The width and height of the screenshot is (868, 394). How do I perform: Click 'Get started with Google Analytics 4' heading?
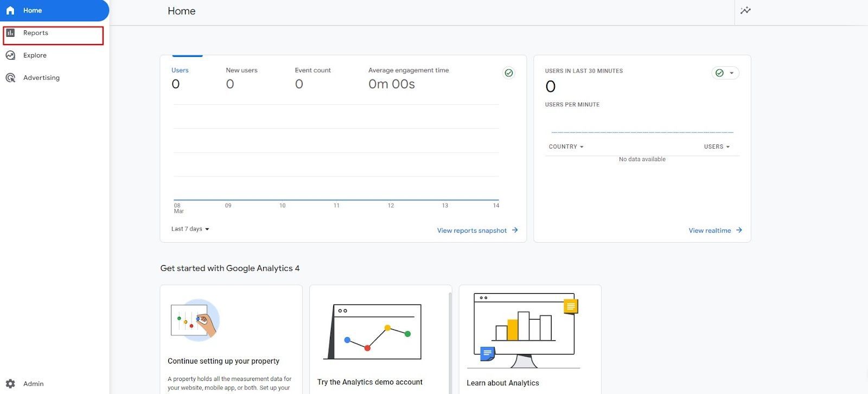coord(230,268)
